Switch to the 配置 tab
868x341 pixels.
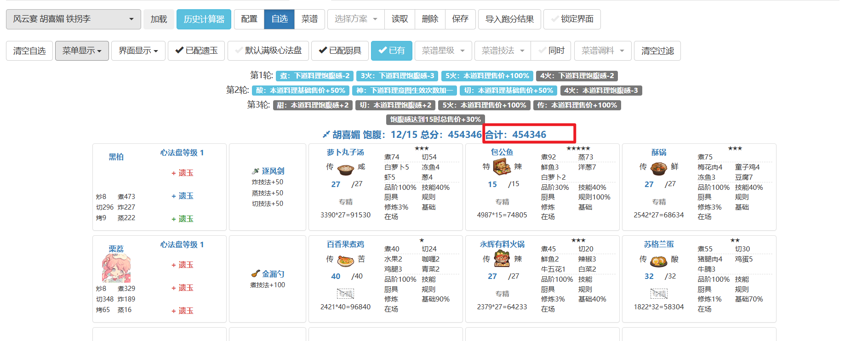pyautogui.click(x=249, y=19)
